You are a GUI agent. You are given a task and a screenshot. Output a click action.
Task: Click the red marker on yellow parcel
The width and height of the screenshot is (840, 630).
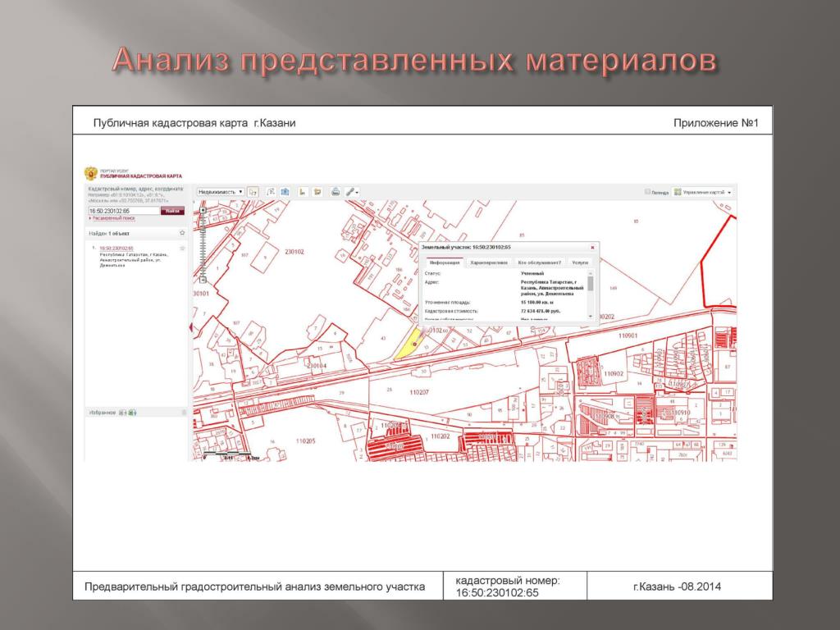(414, 344)
